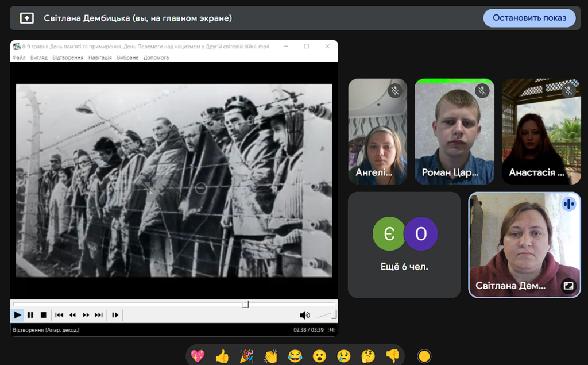Open the Вибране menu
Screen dimensions: 588x365
coord(127,57)
